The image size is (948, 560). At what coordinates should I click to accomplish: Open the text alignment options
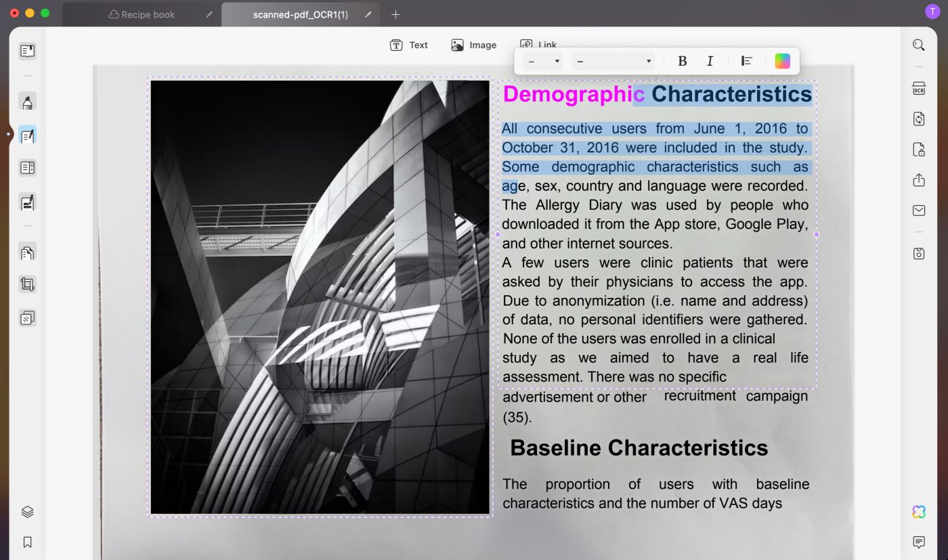746,61
